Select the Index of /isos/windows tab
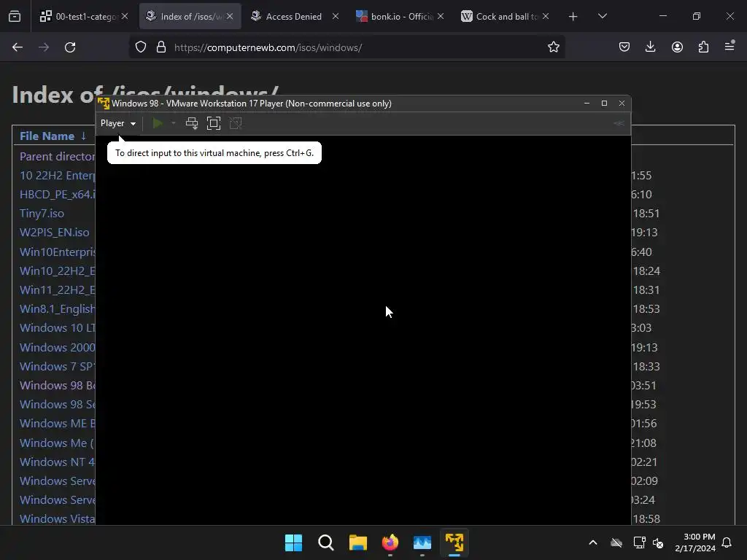Viewport: 747px width, 560px height. (190, 16)
